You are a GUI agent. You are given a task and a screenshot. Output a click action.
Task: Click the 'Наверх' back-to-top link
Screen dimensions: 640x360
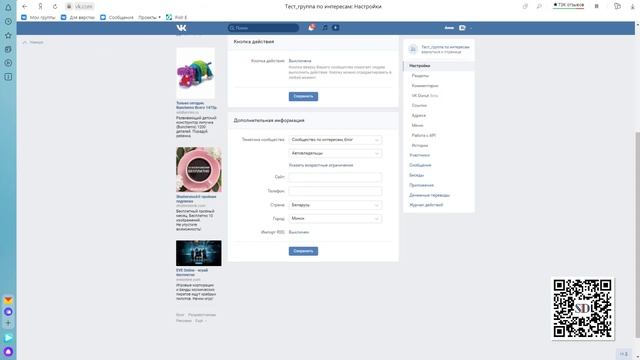[33, 42]
